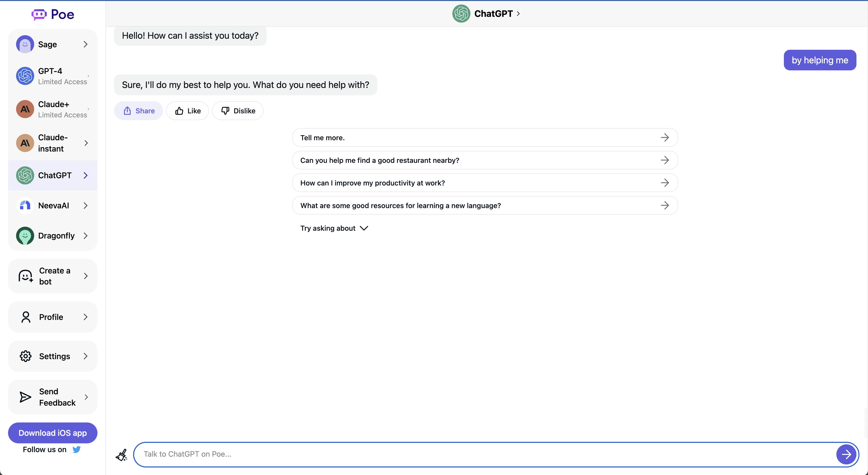Screen dimensions: 868x475
Task: Click Download iOS app button
Action: pyautogui.click(x=52, y=433)
